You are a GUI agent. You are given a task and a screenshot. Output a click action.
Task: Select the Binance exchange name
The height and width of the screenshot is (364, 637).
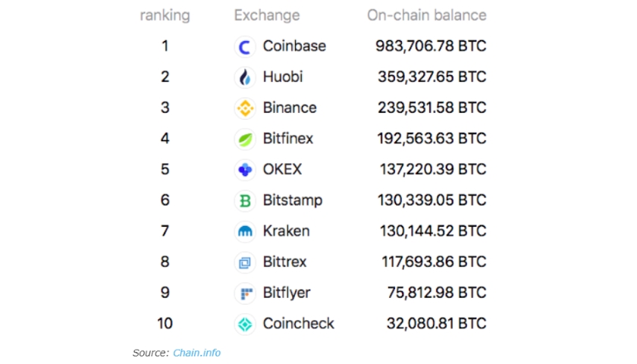[x=289, y=108]
